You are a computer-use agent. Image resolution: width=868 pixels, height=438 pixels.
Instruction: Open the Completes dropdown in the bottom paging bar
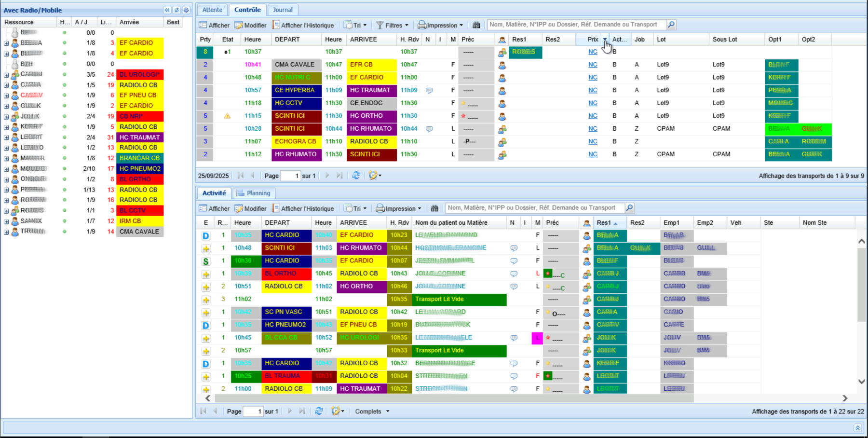[x=372, y=411]
